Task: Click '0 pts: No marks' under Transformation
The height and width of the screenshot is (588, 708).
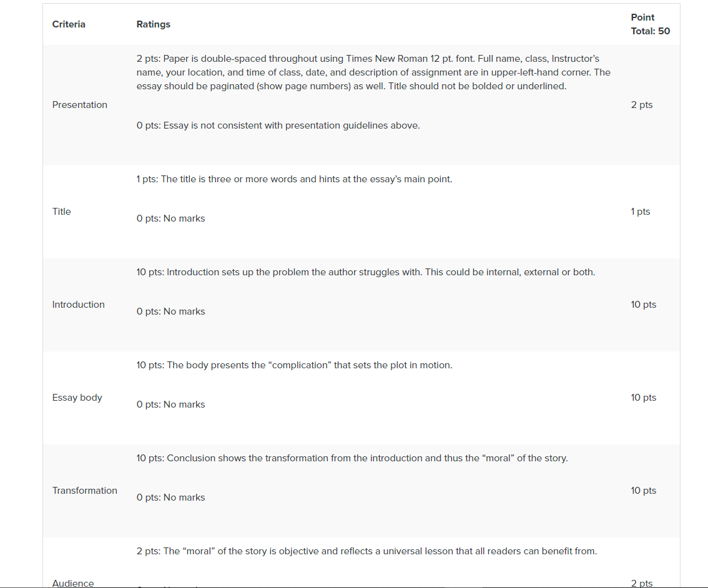Action: [170, 497]
